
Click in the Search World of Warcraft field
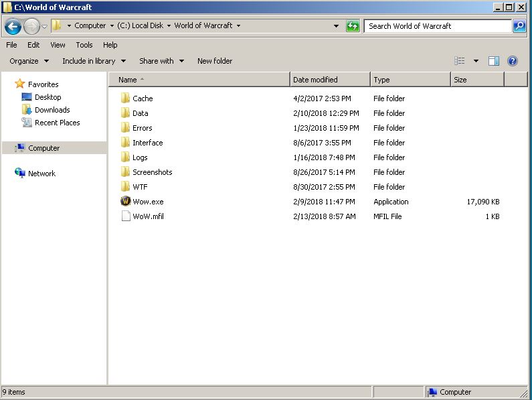(x=438, y=26)
